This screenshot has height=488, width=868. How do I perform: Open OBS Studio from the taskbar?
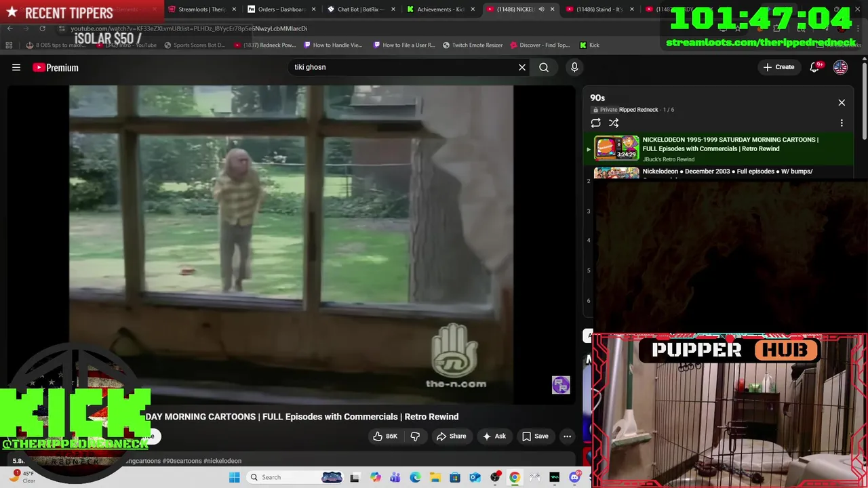(x=495, y=477)
